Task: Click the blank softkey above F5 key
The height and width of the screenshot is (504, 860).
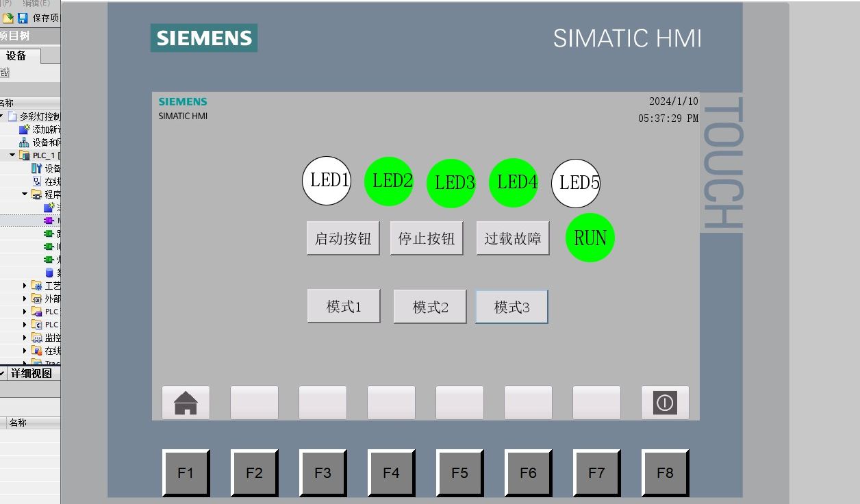Action: [x=459, y=403]
